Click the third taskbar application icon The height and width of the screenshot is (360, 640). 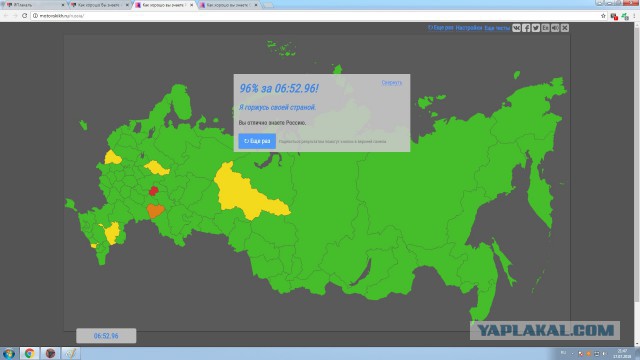pos(50,353)
